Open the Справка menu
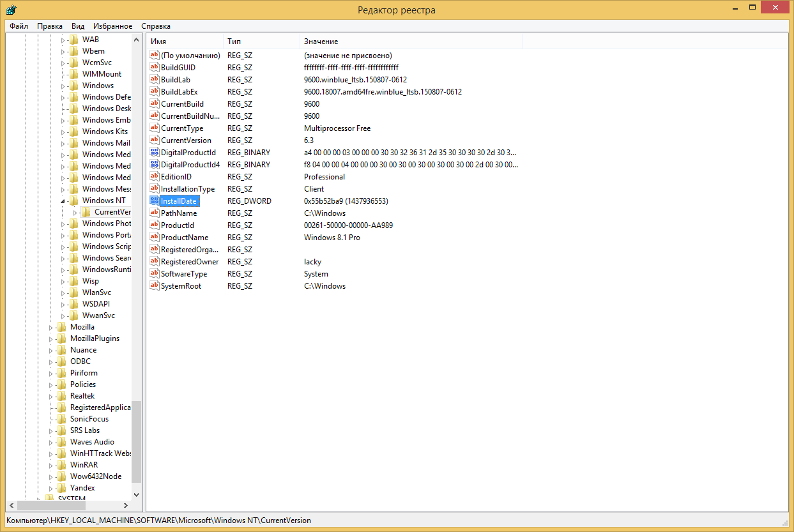Screen dimensions: 794x532 pos(156,26)
